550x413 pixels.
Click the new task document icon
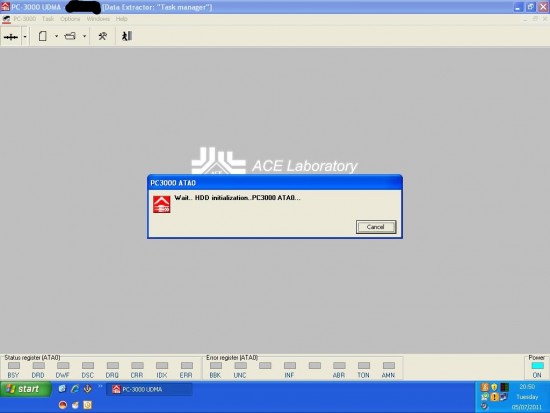[x=42, y=36]
